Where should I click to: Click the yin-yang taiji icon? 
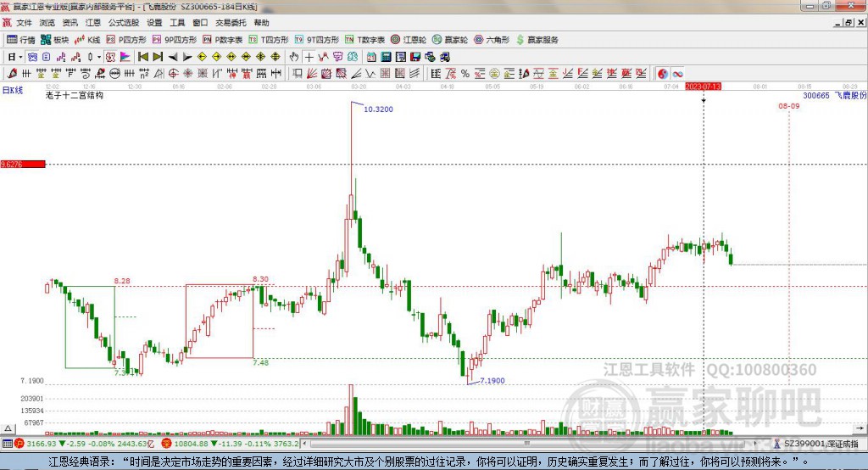(663, 73)
